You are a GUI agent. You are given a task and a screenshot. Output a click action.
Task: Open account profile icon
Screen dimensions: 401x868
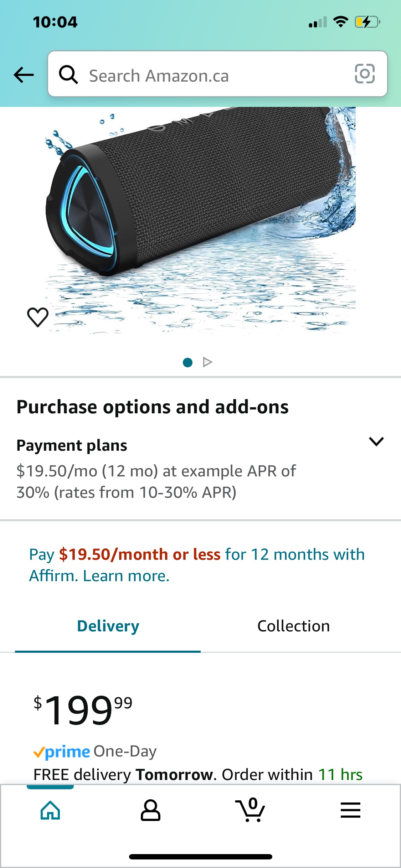point(150,810)
